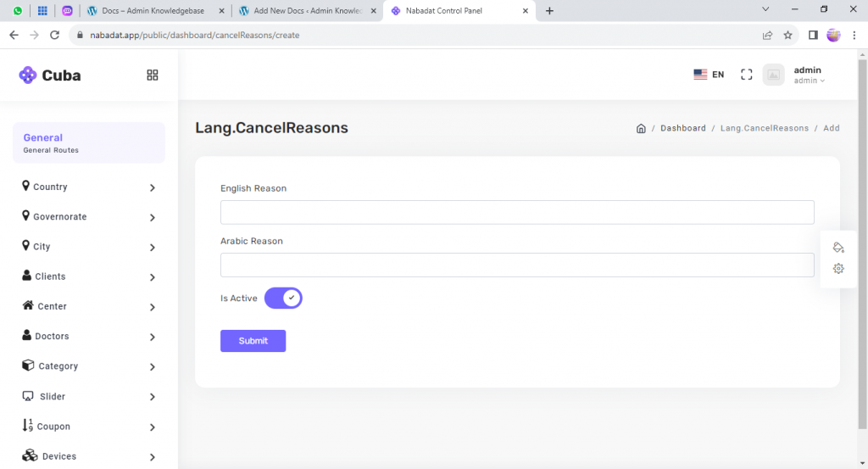Switch to Docs Admin Knowledgebase tab
This screenshot has height=469, width=868.
[x=154, y=11]
